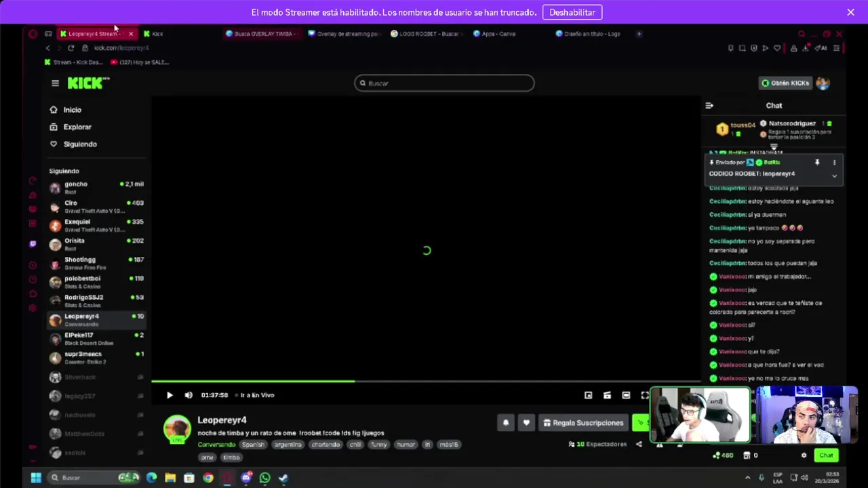Click the Kick search field
The width and height of the screenshot is (868, 488).
pos(444,83)
